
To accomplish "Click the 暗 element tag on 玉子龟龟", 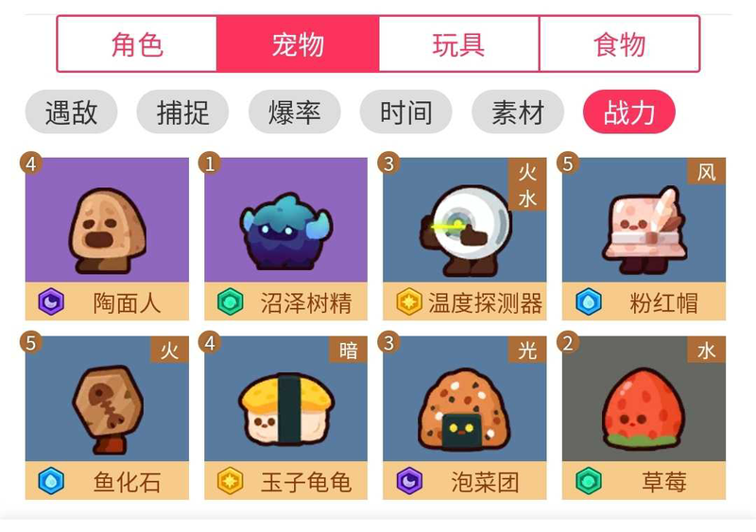I will (x=348, y=350).
